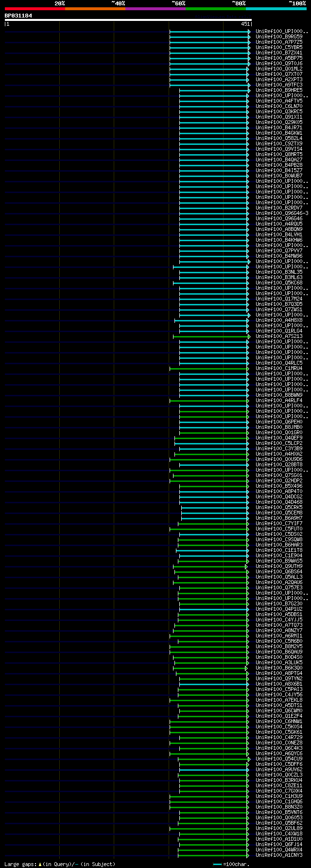Click the orange ~40% identity legend bar
Screen dimensions: 311x868
pos(95,9)
